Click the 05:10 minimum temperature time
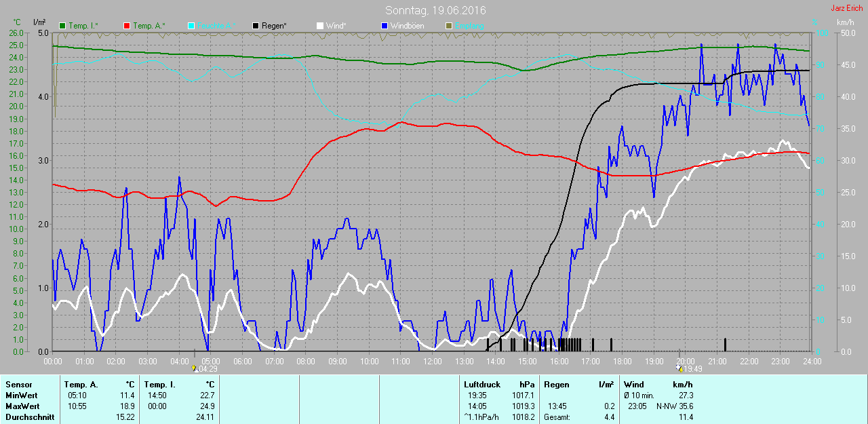The width and height of the screenshot is (868, 424). click(x=79, y=396)
